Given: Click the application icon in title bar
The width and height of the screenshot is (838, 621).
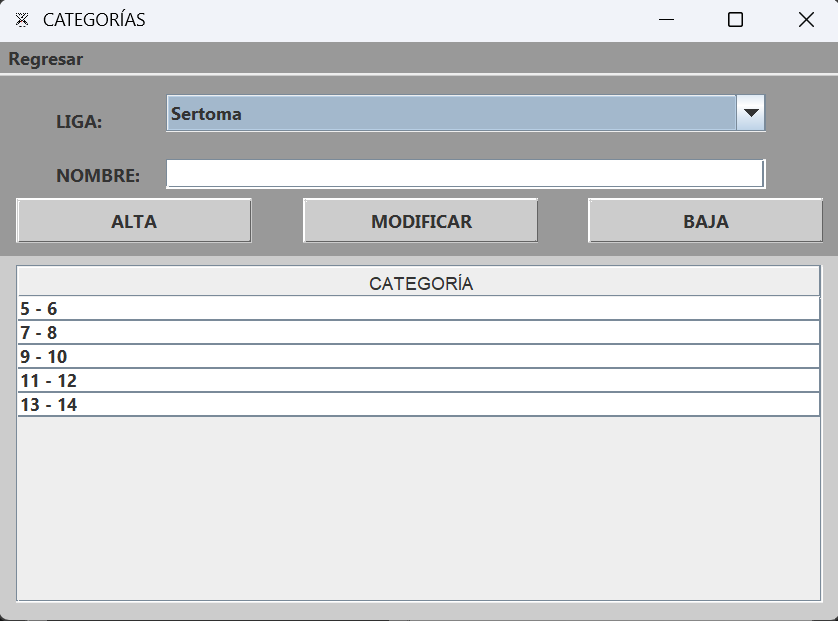Looking at the screenshot, I should 22,20.
